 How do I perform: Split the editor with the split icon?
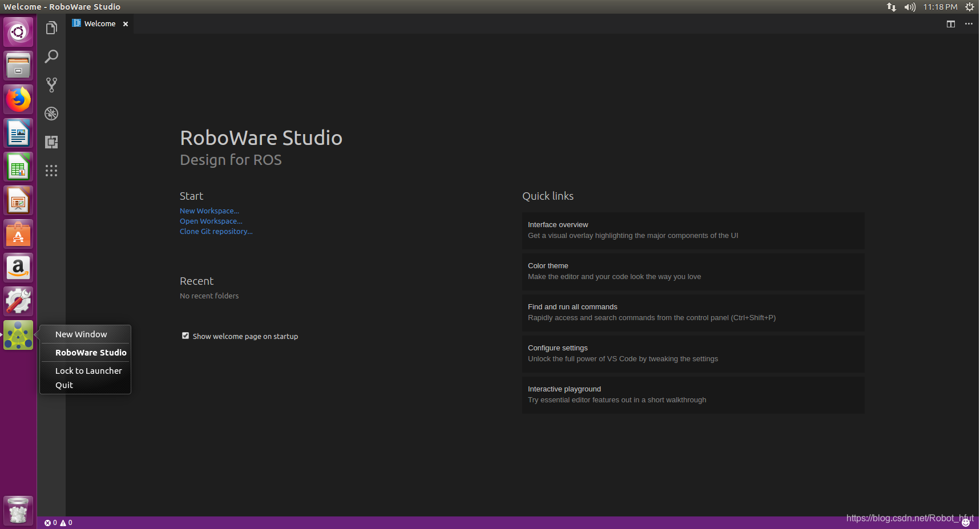(x=951, y=24)
